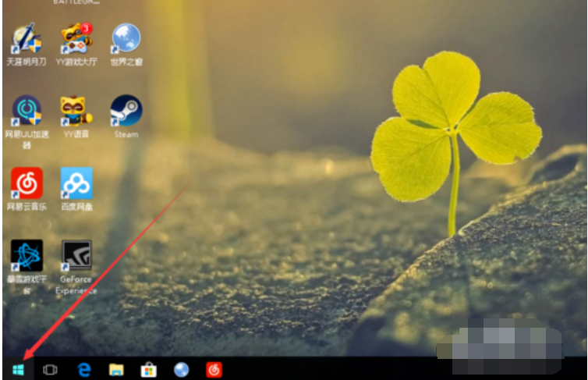Select the 百度网盘 desktop shortcut

click(76, 183)
